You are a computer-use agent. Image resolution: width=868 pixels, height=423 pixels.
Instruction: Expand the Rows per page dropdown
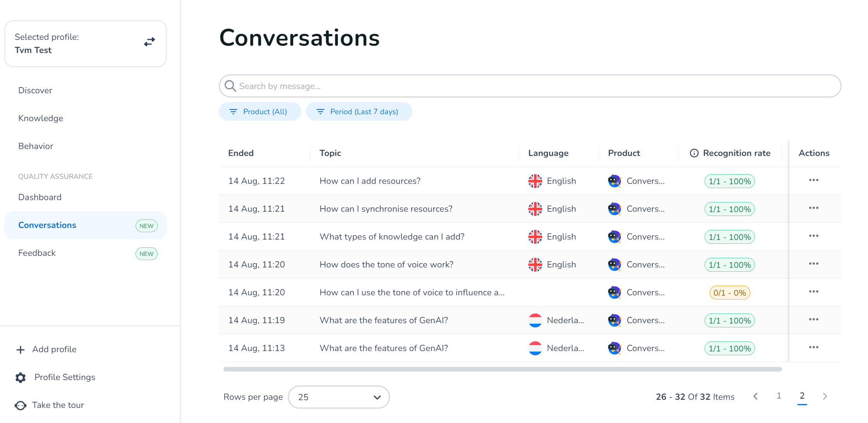pos(339,397)
